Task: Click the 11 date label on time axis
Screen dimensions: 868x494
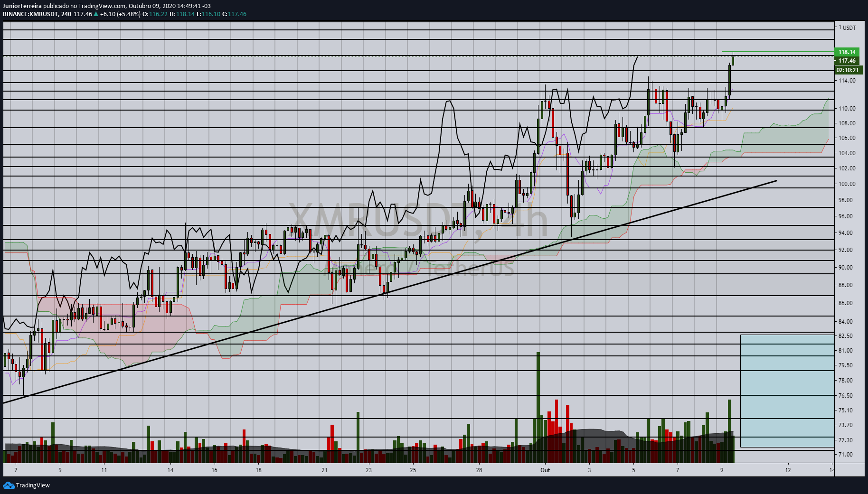Action: (104, 470)
